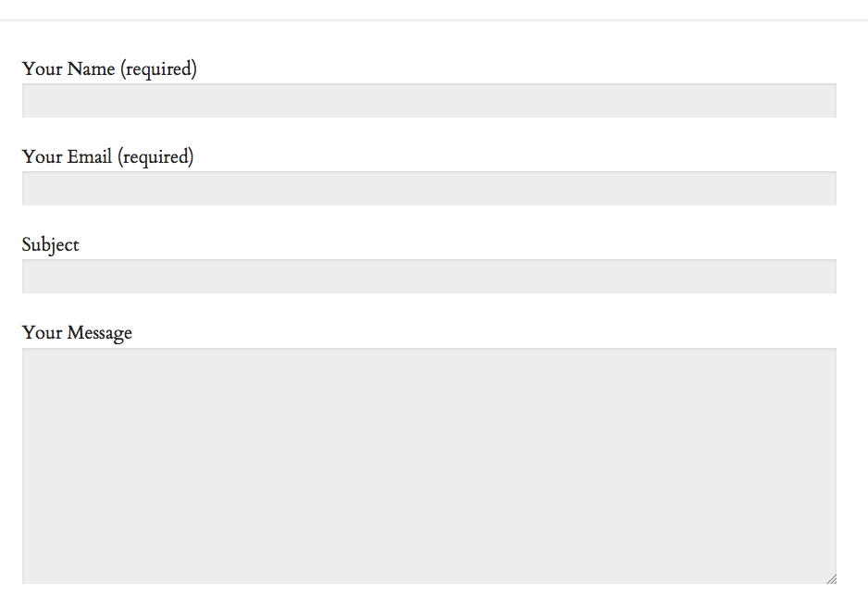Select the Subject input field
This screenshot has height=607, width=868.
click(429, 276)
